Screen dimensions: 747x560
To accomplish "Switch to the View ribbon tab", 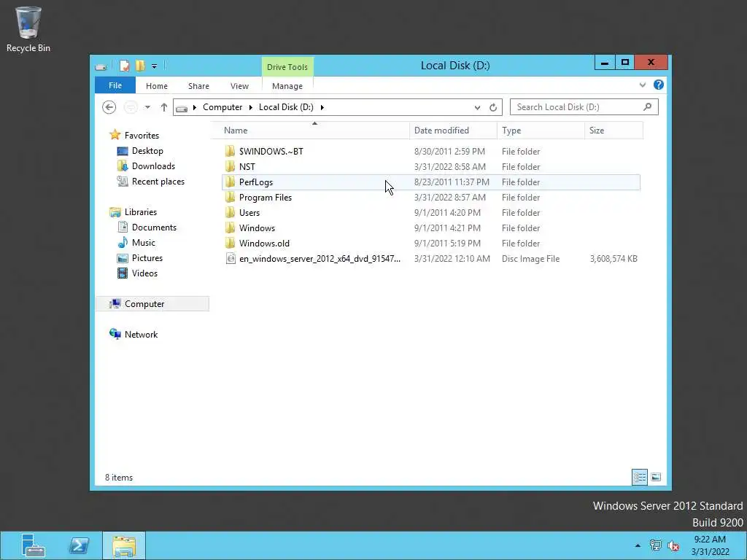I will point(239,86).
